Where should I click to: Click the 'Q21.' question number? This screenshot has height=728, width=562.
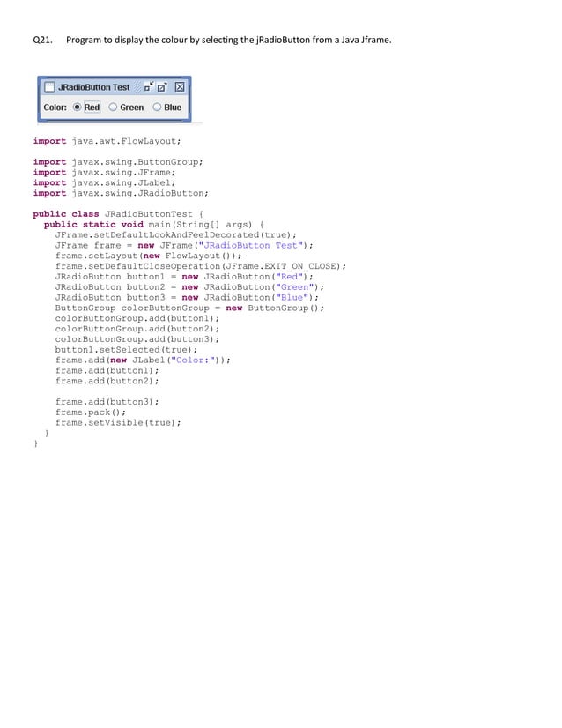point(42,40)
